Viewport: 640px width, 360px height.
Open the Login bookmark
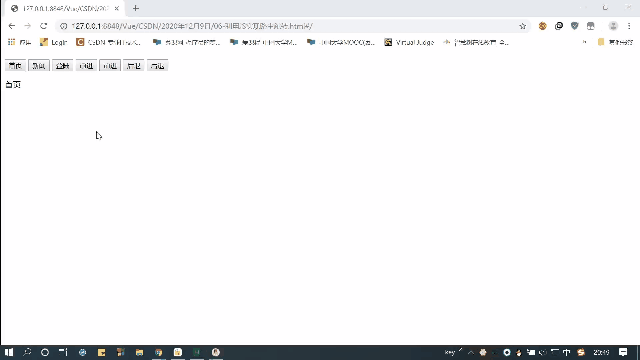click(x=53, y=42)
